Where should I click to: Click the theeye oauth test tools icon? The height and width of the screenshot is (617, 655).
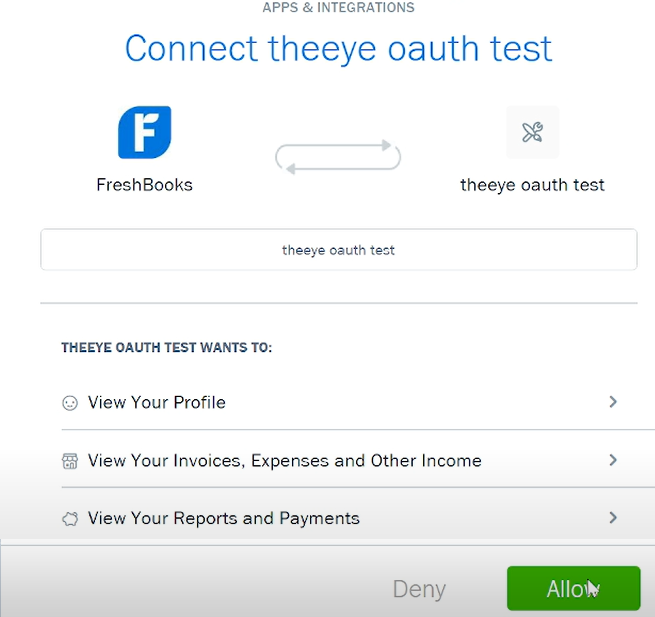pyautogui.click(x=533, y=132)
